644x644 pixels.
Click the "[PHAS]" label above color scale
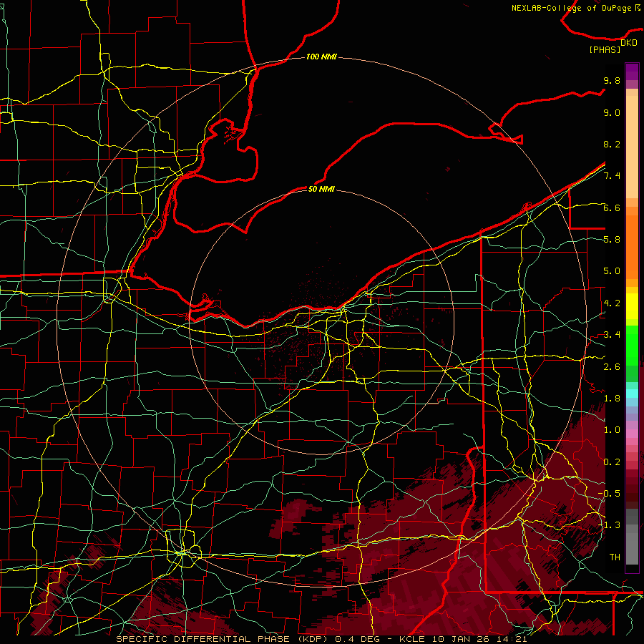tap(605, 49)
